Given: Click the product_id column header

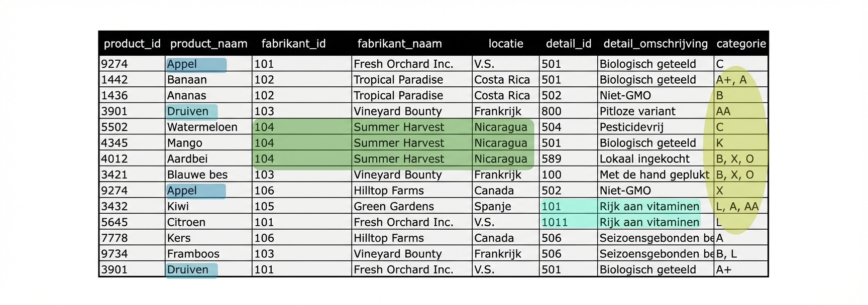Looking at the screenshot, I should click(x=132, y=44).
